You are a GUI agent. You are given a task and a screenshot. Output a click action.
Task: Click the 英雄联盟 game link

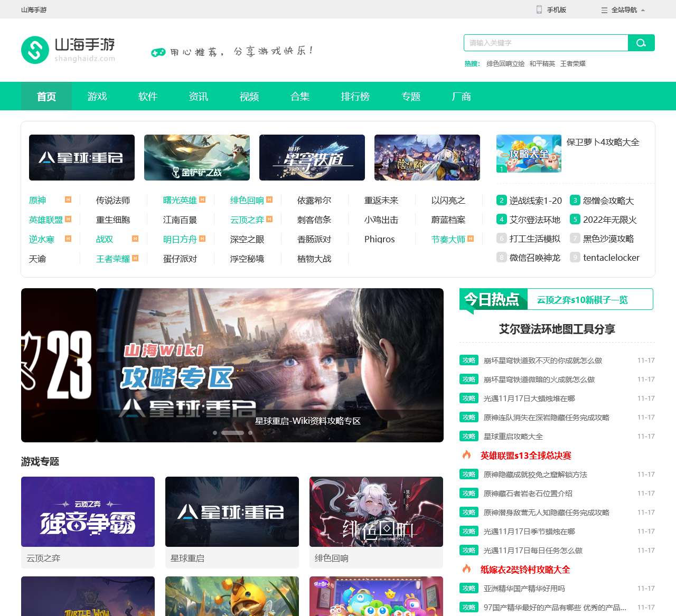pyautogui.click(x=46, y=220)
